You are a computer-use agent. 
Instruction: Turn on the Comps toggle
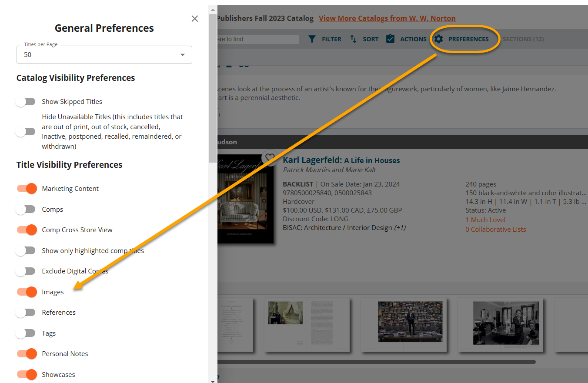(x=26, y=210)
